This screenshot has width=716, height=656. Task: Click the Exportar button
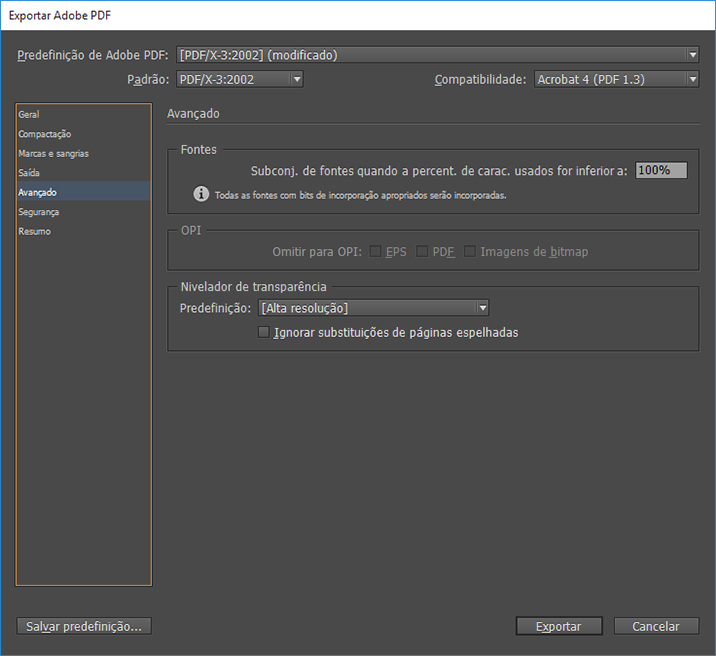pyautogui.click(x=559, y=626)
